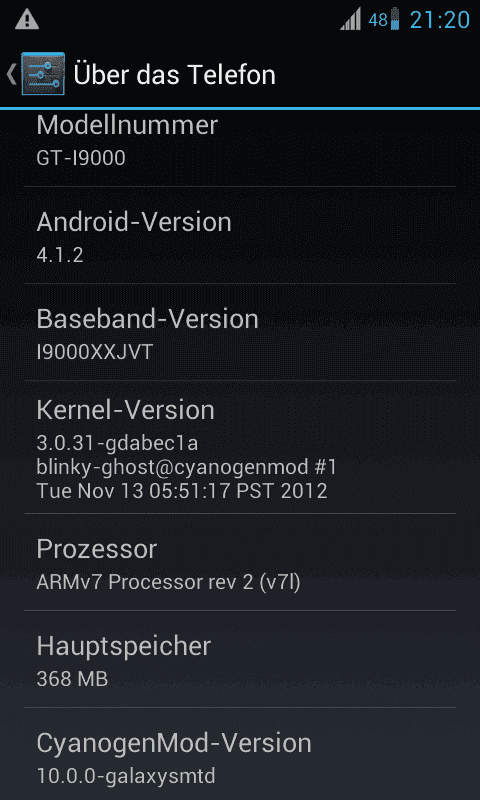Screen dimensions: 480x800
Task: Tap the signal strength bars icon
Action: tap(350, 19)
